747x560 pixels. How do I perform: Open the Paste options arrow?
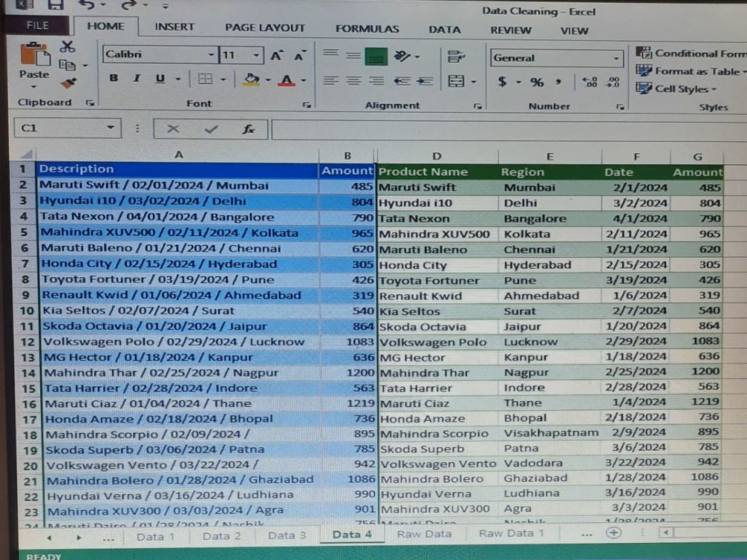(34, 87)
